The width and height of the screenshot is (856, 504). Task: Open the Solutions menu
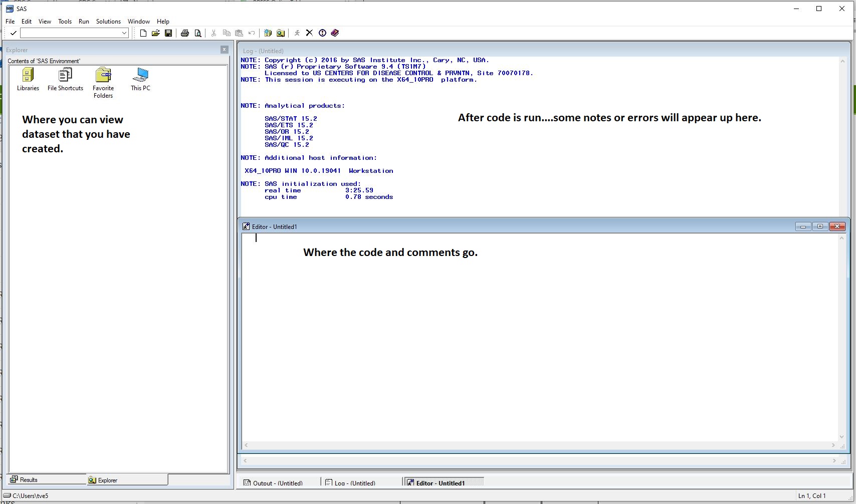coord(108,22)
